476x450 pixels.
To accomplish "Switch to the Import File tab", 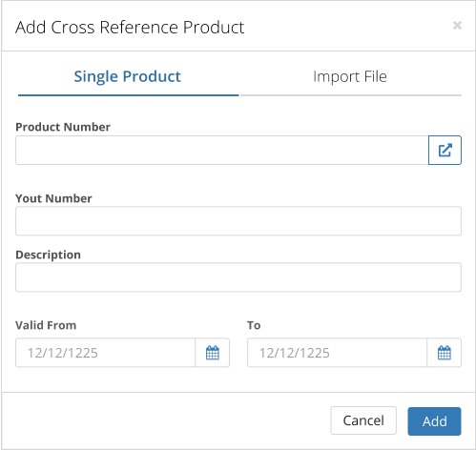I will pos(350,76).
